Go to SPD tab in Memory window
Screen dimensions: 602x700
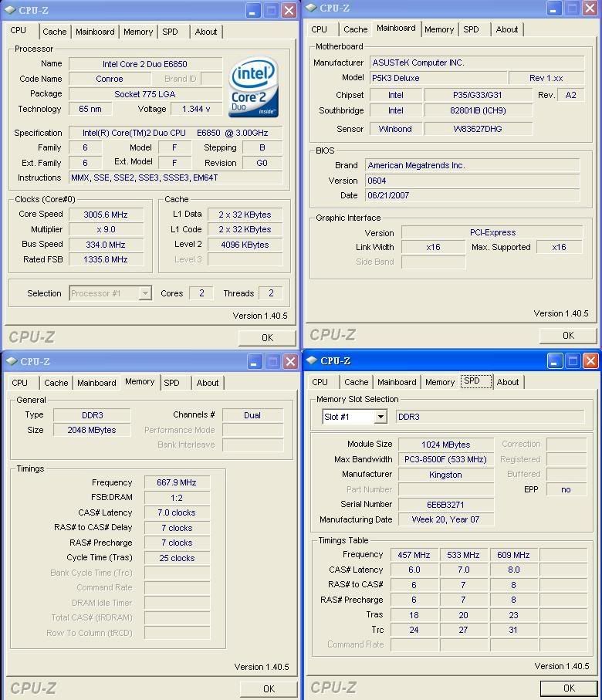point(171,383)
